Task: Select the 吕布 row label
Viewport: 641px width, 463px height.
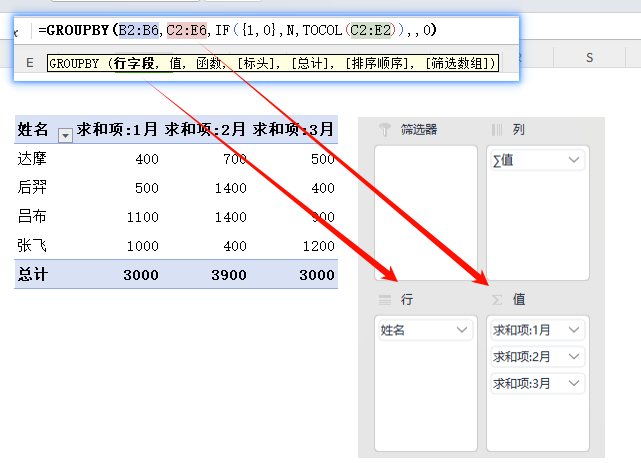Action: click(x=32, y=217)
